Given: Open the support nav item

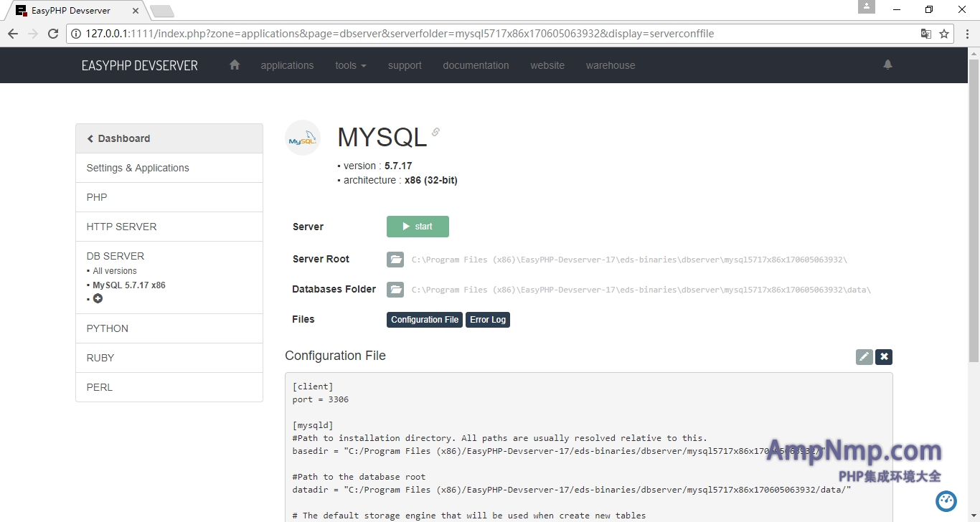Looking at the screenshot, I should coord(405,65).
